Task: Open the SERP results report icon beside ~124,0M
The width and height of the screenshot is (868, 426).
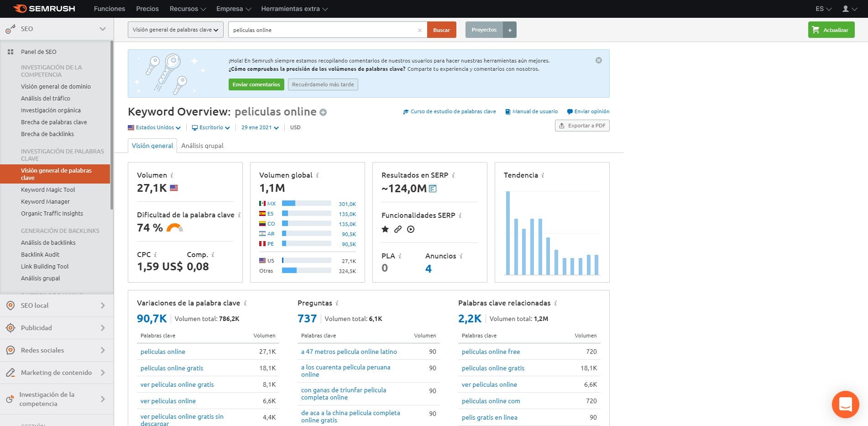Action: tap(433, 188)
